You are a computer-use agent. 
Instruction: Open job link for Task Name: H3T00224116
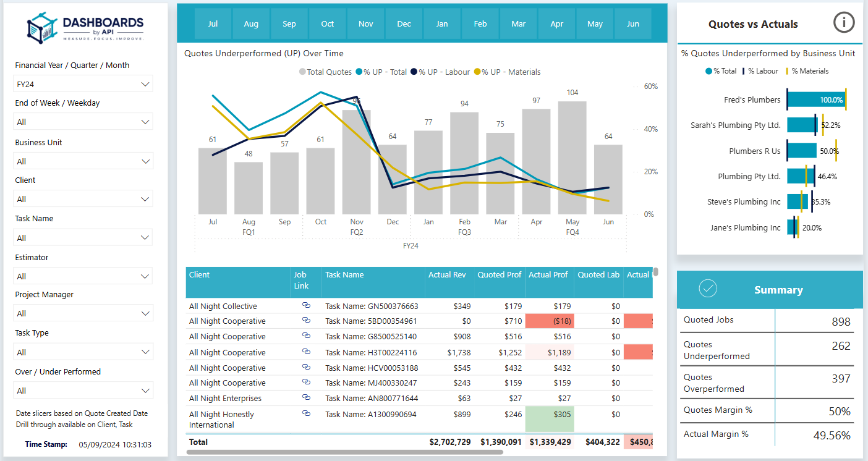click(x=305, y=352)
